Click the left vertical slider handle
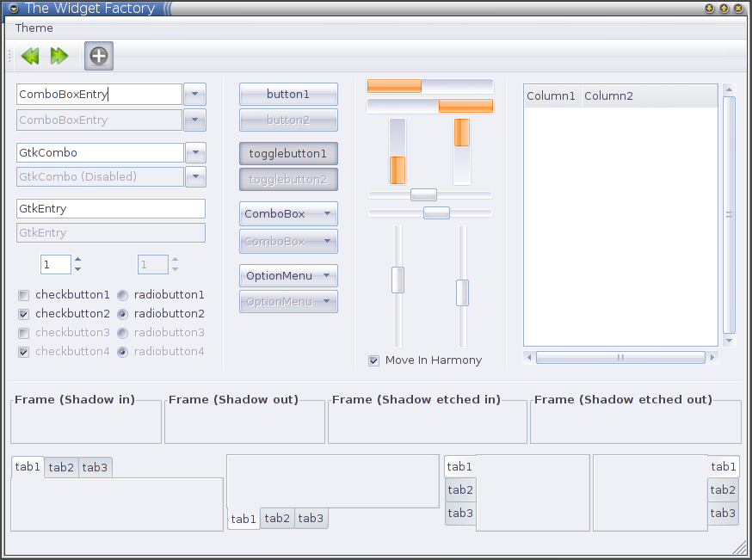Screen dimensions: 752x560 coord(398,280)
